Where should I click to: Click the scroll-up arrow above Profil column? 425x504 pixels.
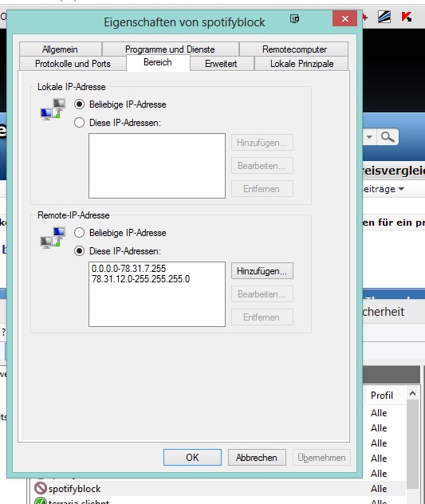click(x=413, y=393)
